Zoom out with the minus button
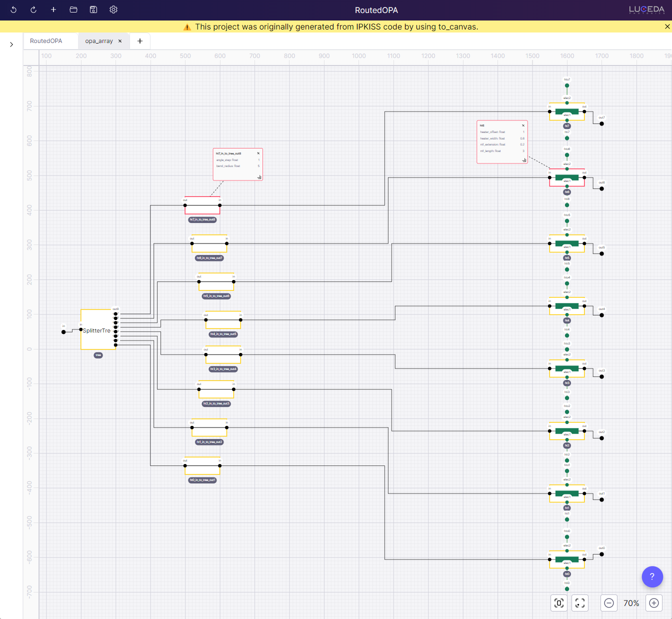 609,603
